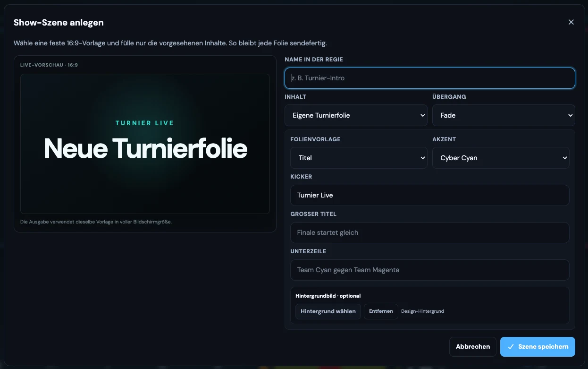Expand the Übergang dropdown set to Fade

(504, 115)
